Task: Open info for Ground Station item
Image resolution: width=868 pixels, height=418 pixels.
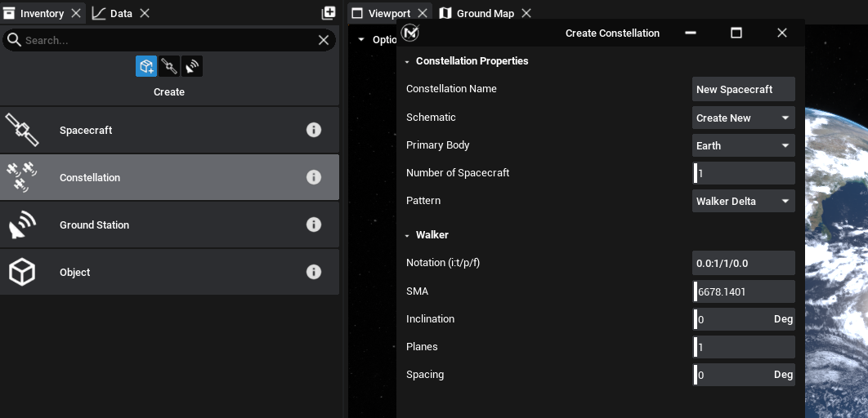Action: click(314, 225)
